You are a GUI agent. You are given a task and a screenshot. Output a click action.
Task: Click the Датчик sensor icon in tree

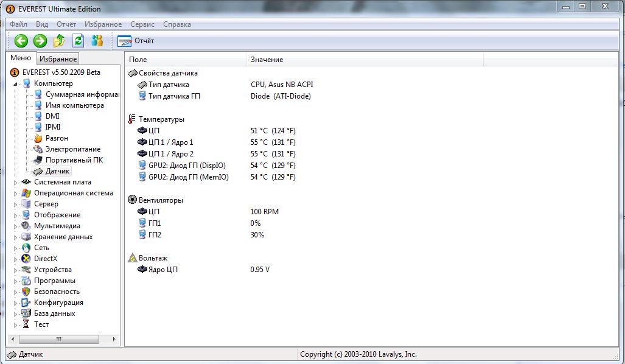click(38, 171)
